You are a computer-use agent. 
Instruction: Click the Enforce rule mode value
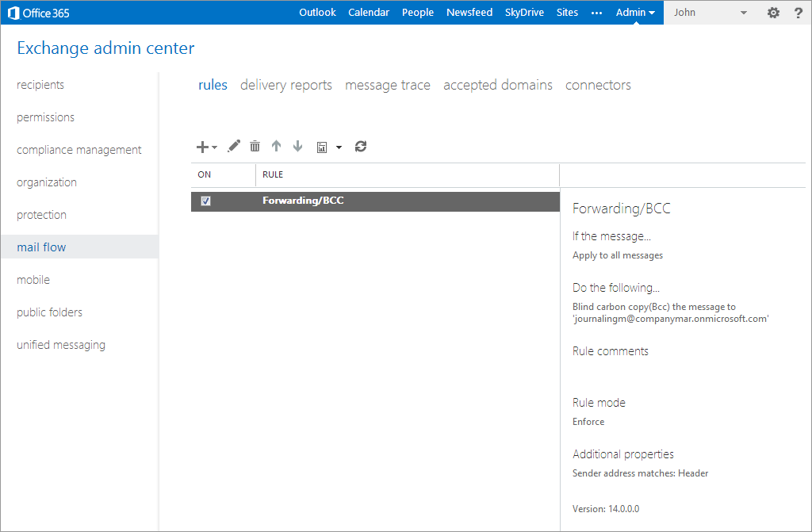coord(588,422)
